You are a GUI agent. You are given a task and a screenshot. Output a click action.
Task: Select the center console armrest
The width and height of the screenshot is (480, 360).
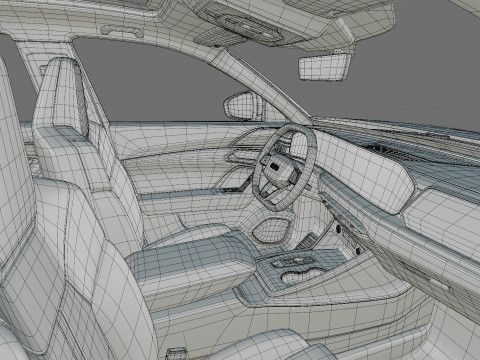(x=192, y=263)
